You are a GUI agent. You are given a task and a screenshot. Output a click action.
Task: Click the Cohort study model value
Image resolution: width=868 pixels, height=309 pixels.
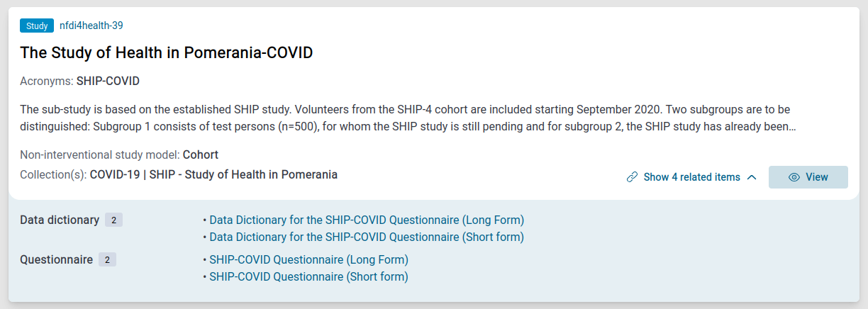pos(201,154)
